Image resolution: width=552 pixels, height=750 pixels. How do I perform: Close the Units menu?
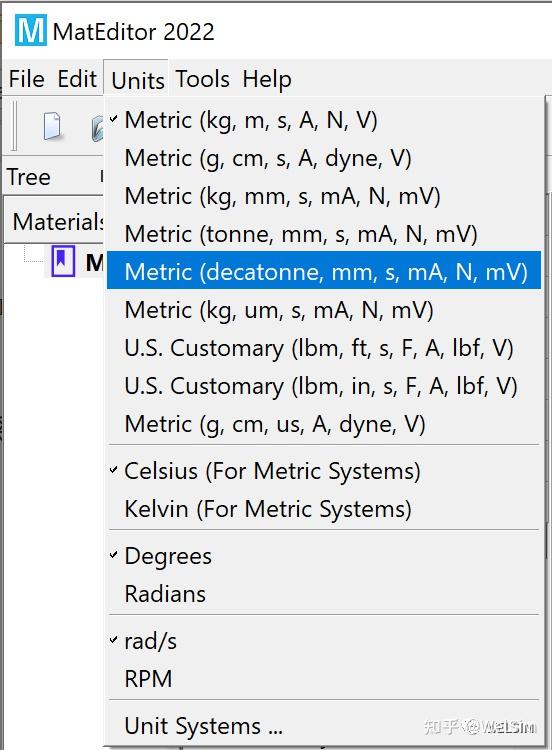(x=138, y=80)
